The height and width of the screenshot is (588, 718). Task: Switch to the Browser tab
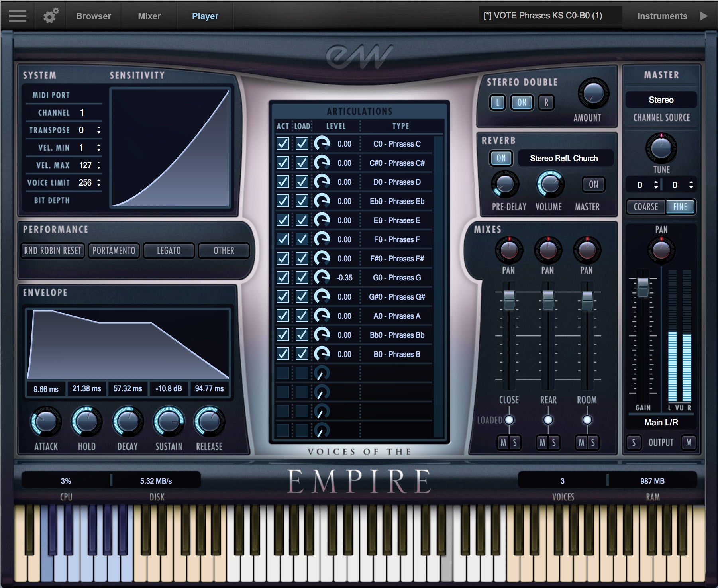point(93,16)
